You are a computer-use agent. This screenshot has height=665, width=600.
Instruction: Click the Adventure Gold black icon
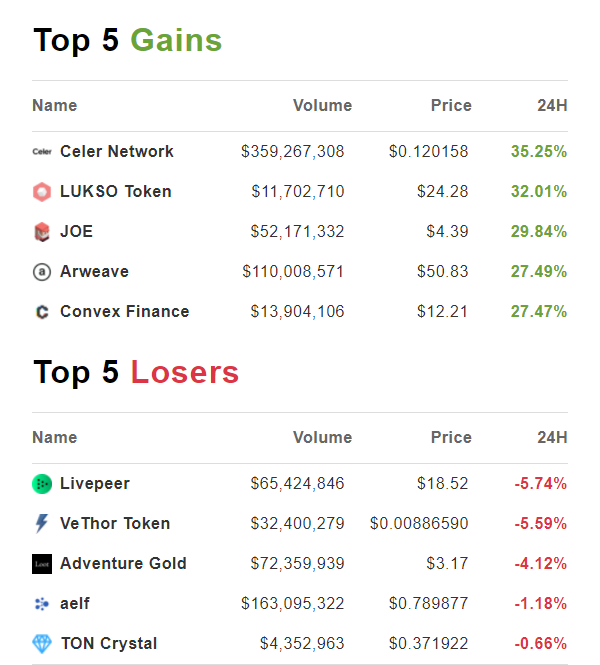click(42, 564)
